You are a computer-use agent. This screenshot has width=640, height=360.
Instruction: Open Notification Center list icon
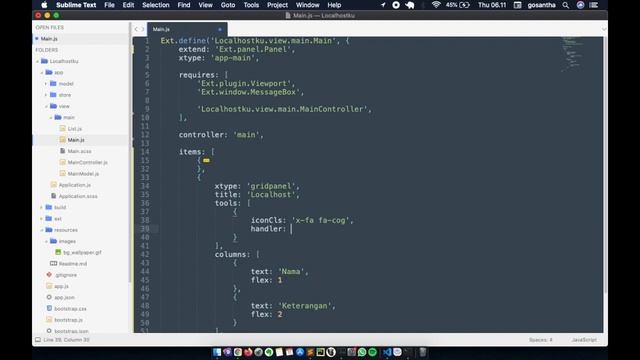(x=594, y=5)
